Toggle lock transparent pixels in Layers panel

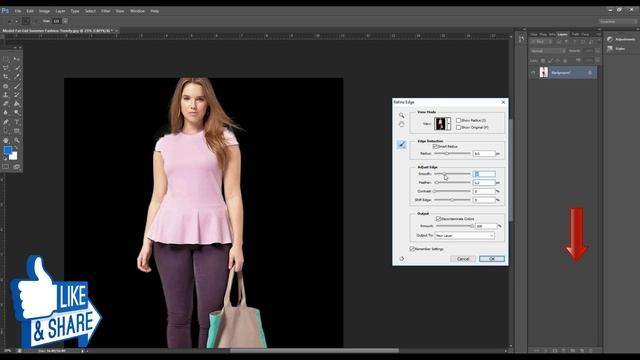(x=543, y=60)
